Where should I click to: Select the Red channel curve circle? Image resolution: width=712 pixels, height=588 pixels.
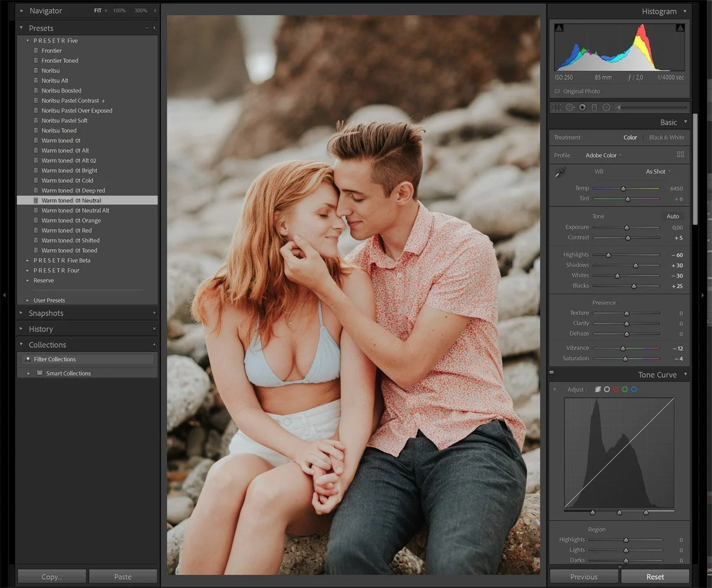[616, 389]
